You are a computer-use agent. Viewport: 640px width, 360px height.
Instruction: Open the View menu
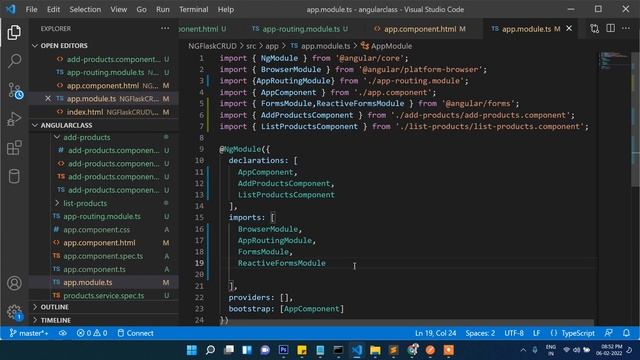(x=118, y=9)
